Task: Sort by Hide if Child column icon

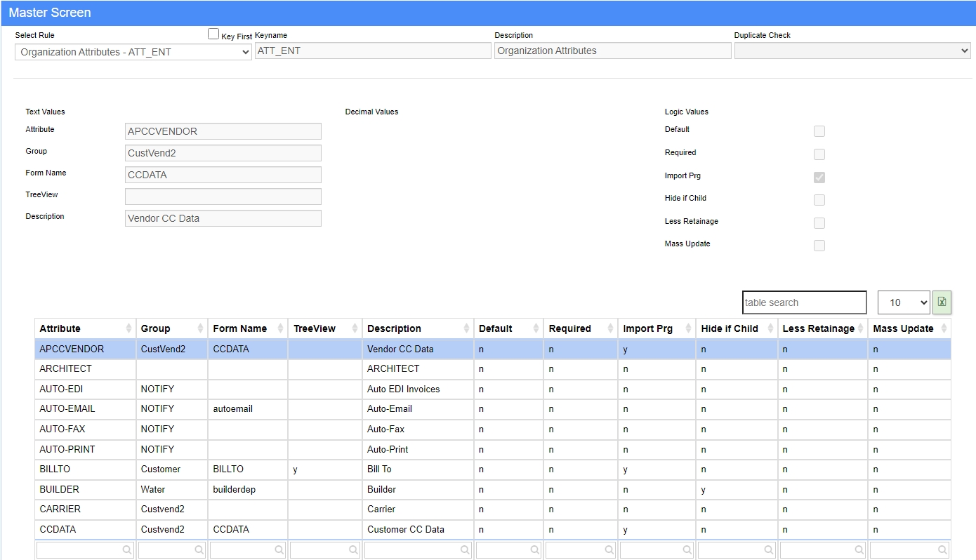Action: tap(770, 328)
